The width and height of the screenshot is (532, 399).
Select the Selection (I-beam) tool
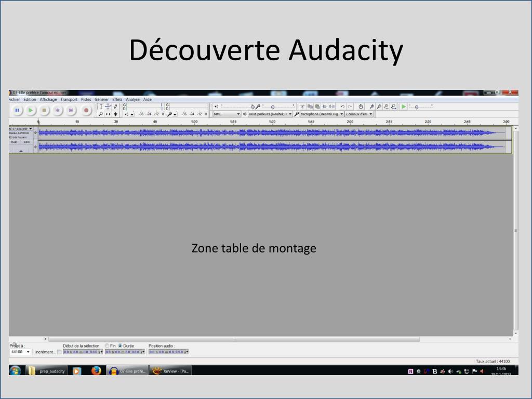(101, 107)
